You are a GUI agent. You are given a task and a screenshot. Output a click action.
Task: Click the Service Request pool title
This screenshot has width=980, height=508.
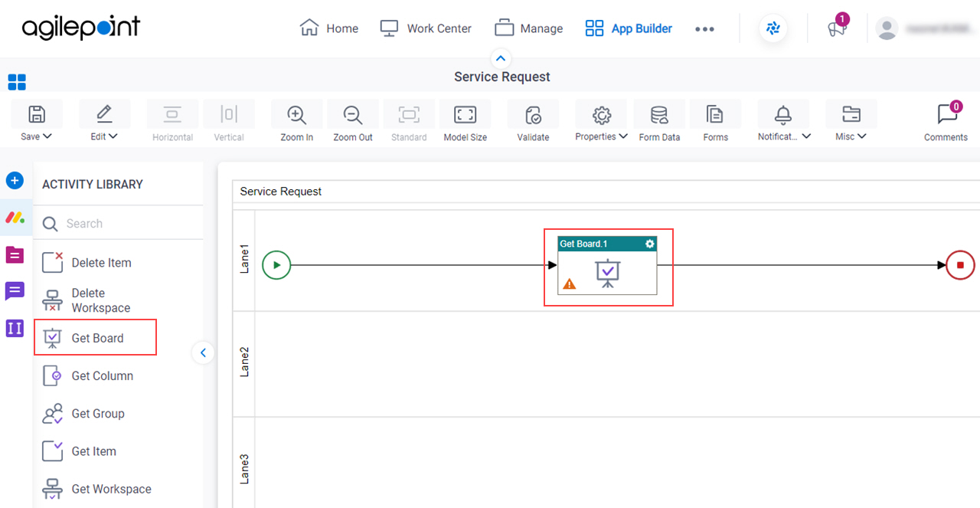click(281, 192)
